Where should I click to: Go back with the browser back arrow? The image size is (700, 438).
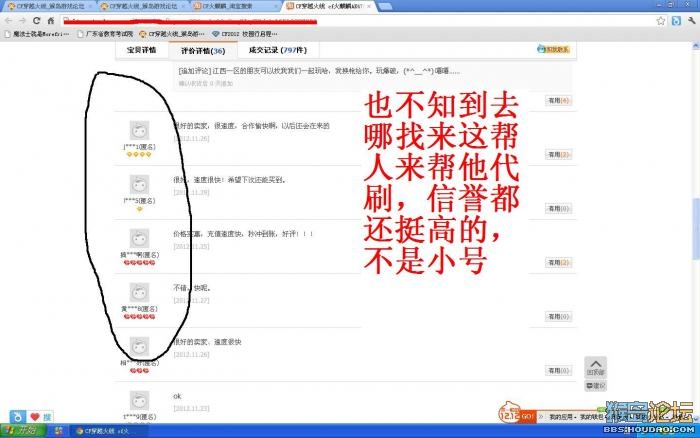pyautogui.click(x=8, y=21)
